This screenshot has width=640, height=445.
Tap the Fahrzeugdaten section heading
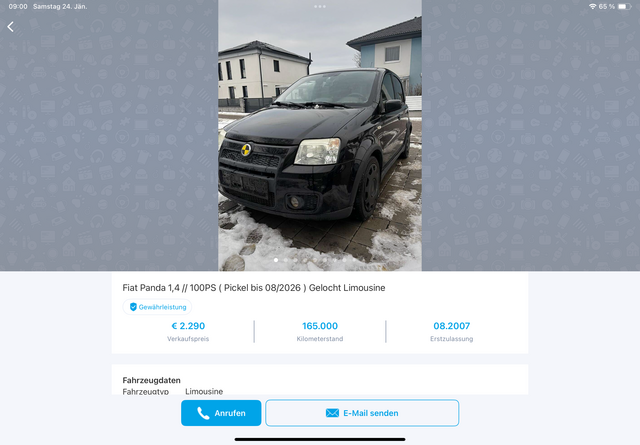tap(151, 380)
